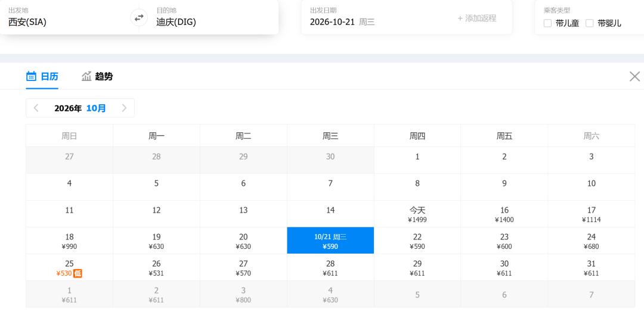Select October 26 priced ¥531
Viewport: 644px width, 321px height.
pyautogui.click(x=156, y=267)
